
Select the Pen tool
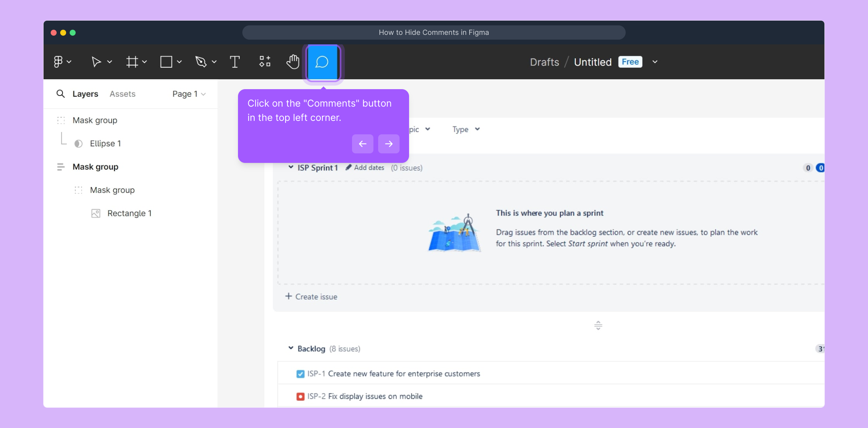pyautogui.click(x=201, y=62)
